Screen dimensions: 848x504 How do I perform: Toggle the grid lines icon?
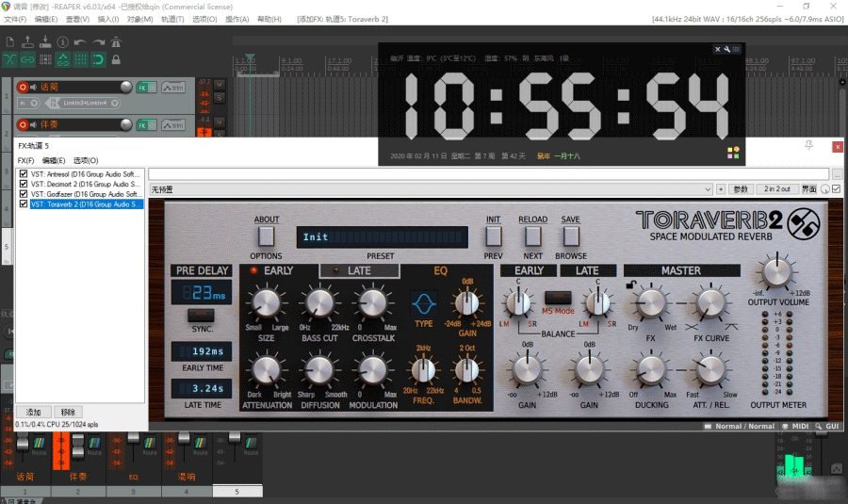(80, 59)
